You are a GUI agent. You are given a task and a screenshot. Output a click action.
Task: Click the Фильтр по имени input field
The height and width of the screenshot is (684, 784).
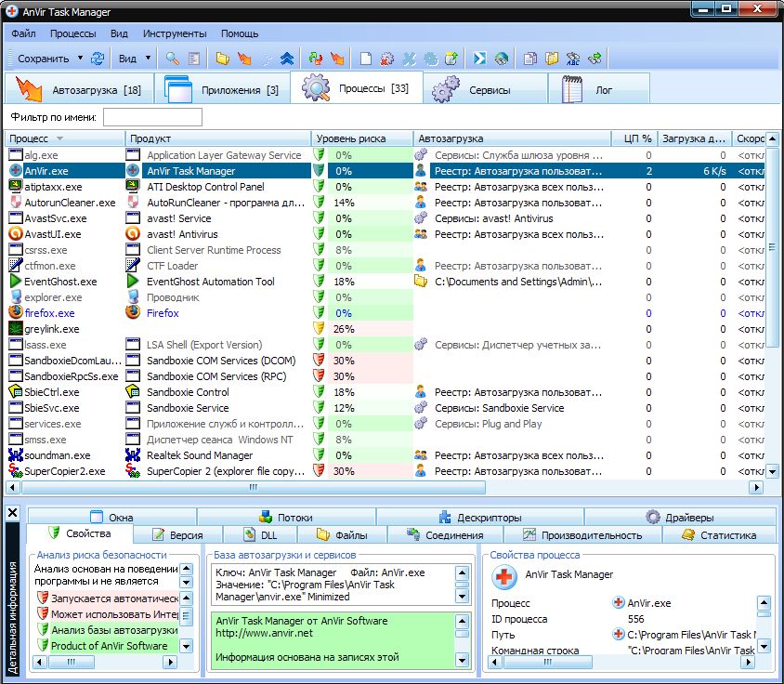[152, 117]
